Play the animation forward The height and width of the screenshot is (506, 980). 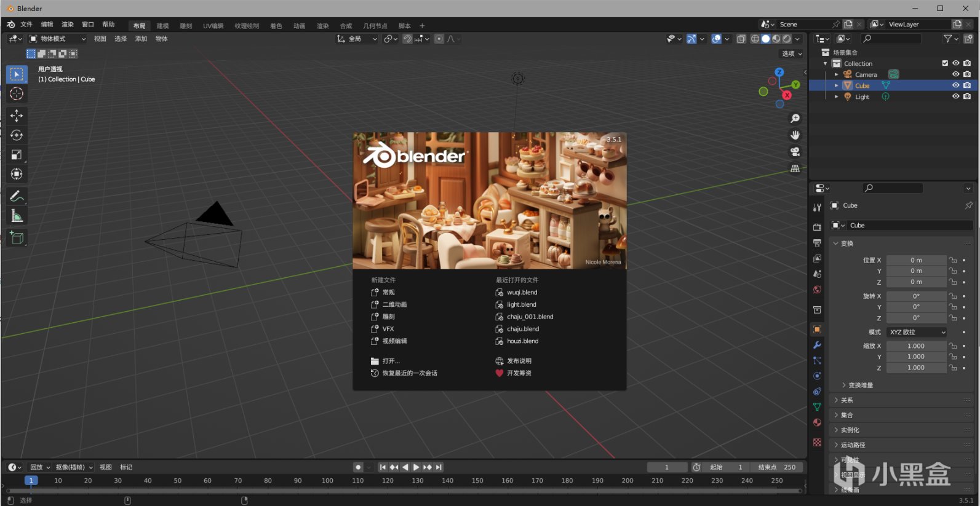point(416,467)
